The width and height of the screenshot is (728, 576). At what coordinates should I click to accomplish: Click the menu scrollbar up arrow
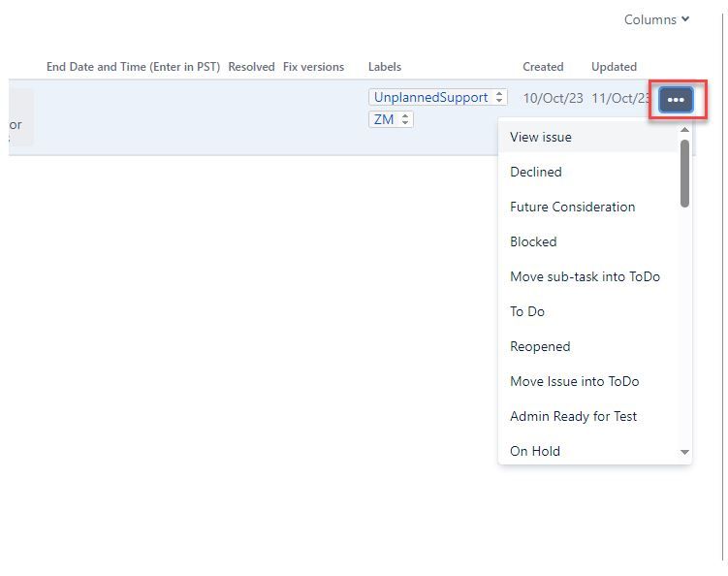coord(684,130)
